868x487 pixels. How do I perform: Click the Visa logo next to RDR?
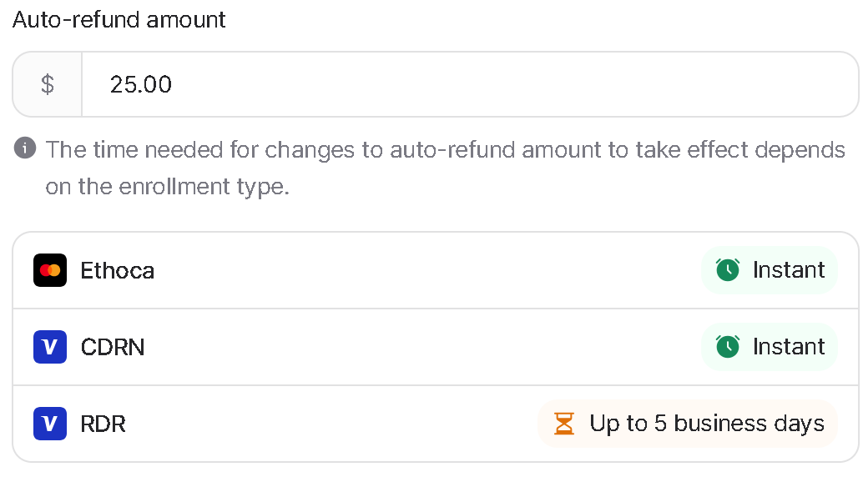pyautogui.click(x=50, y=424)
